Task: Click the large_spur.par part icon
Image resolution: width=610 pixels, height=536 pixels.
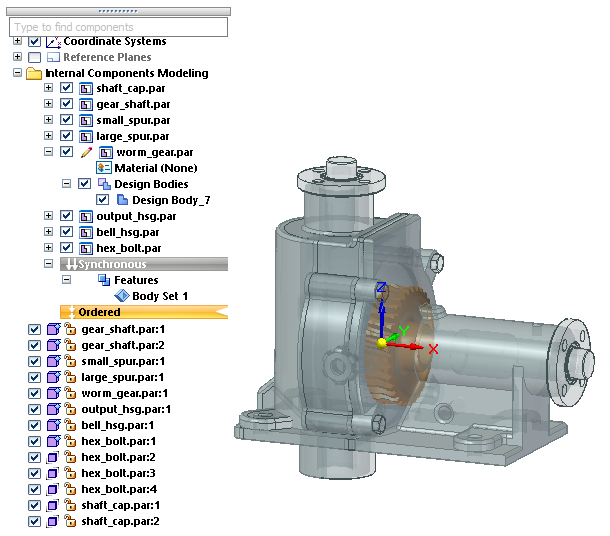Action: tap(86, 137)
